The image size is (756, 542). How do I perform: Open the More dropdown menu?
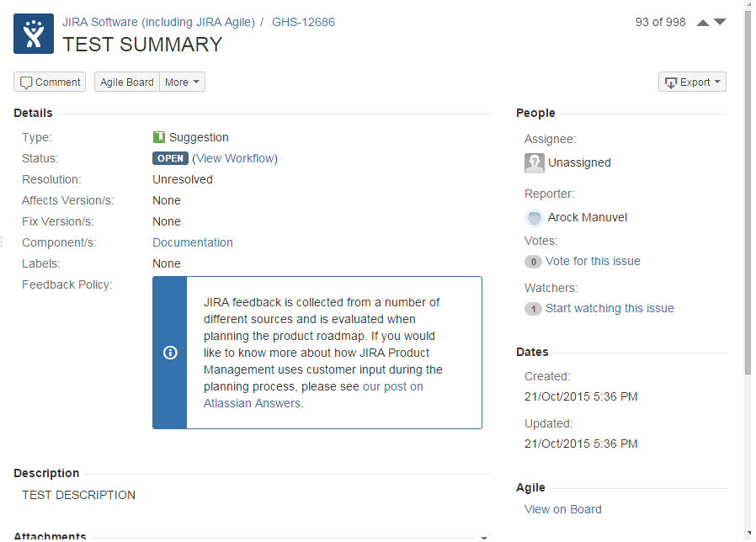(x=182, y=82)
